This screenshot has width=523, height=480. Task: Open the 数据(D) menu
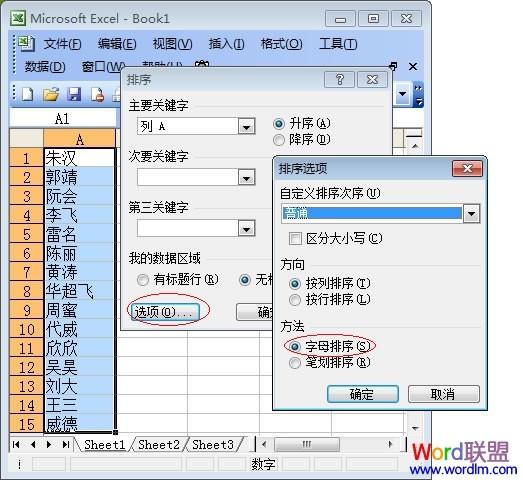[45, 67]
